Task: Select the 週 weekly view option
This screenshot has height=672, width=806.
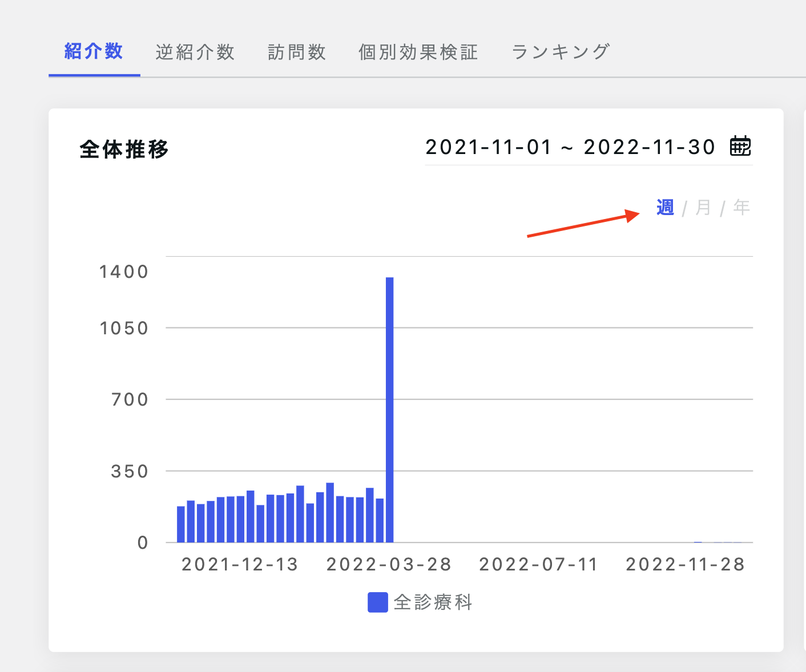Action: point(666,207)
